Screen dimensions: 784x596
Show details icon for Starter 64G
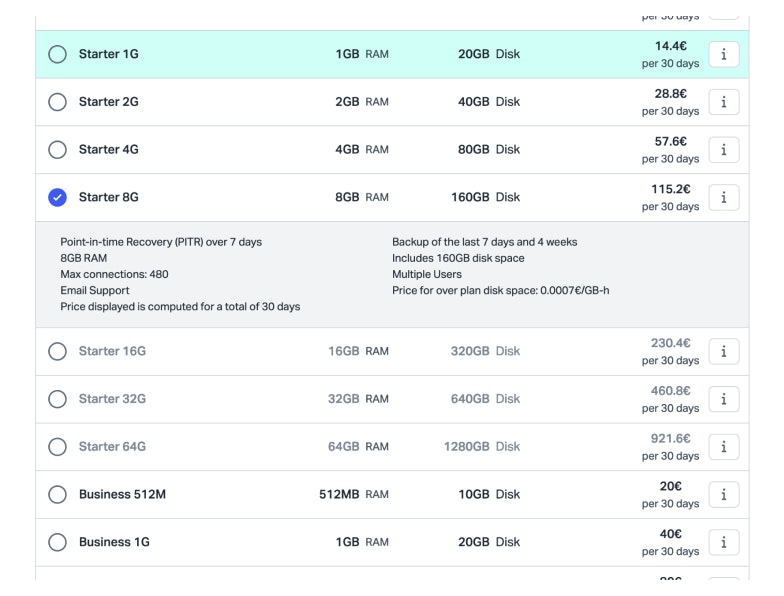tap(723, 447)
